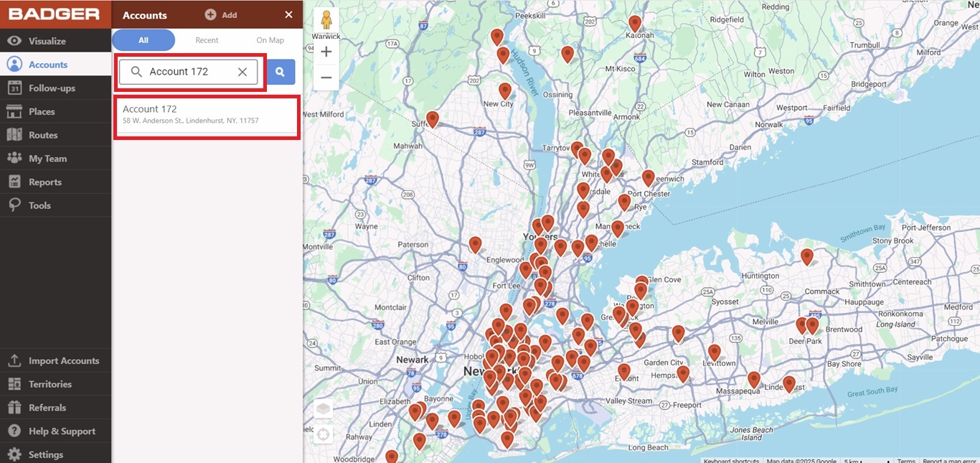The image size is (980, 463).
Task: Close the Accounts panel
Action: [x=288, y=14]
